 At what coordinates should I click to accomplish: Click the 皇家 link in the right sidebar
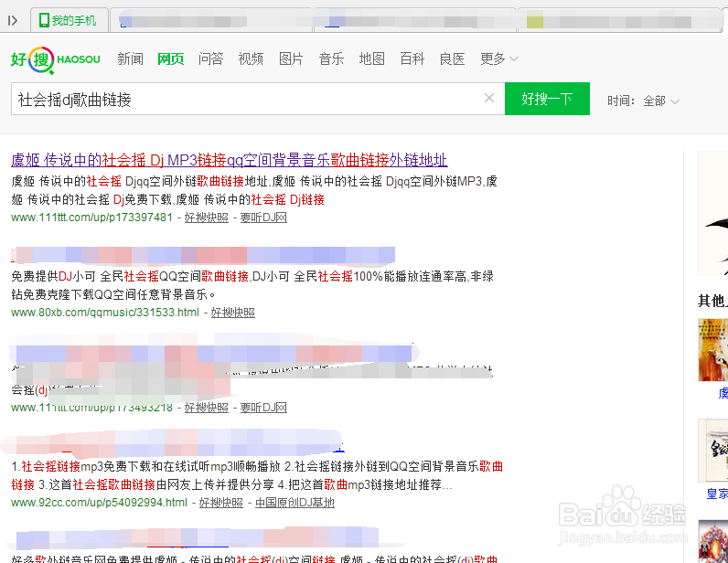point(717,494)
